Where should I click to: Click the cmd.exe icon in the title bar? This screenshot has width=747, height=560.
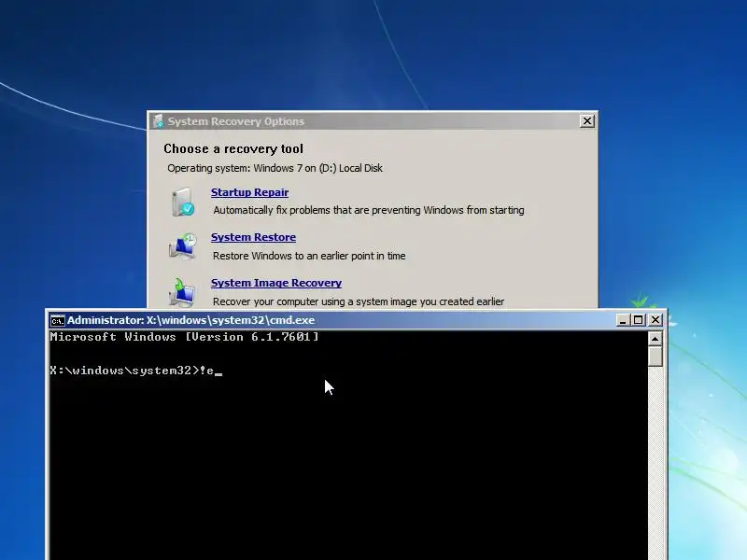coord(57,321)
